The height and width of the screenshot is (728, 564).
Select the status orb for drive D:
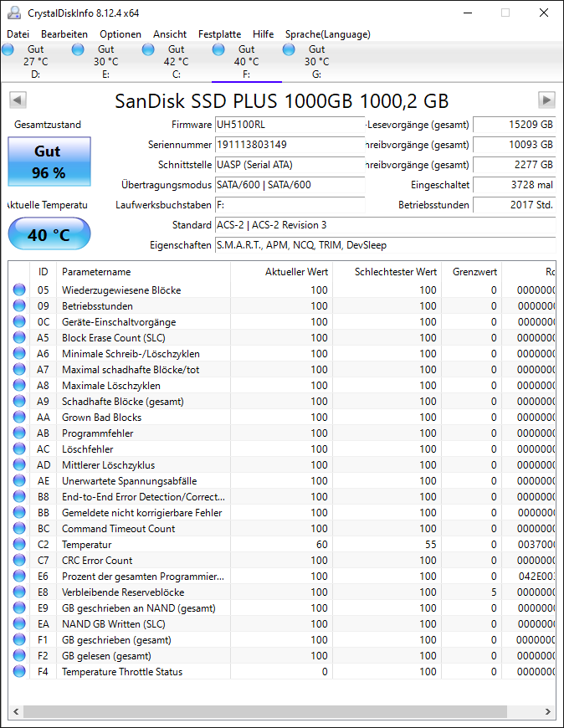[8, 49]
